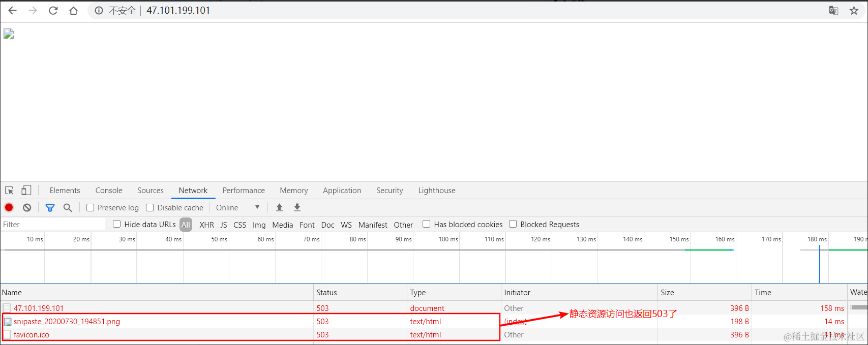This screenshot has height=345, width=868.
Task: Open the network search magnifier
Action: 68,207
